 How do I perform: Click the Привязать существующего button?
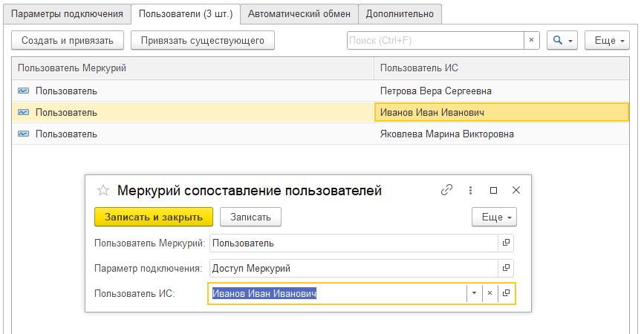(202, 41)
